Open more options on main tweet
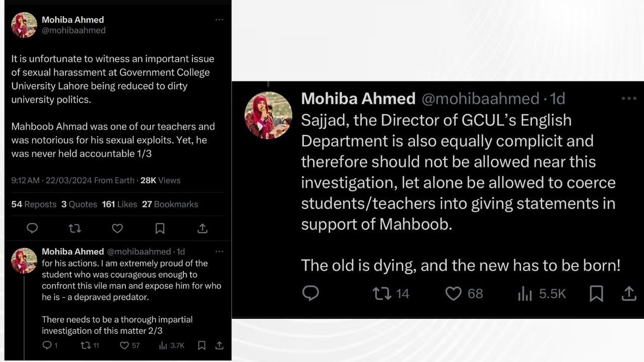644x362 pixels. tap(219, 20)
